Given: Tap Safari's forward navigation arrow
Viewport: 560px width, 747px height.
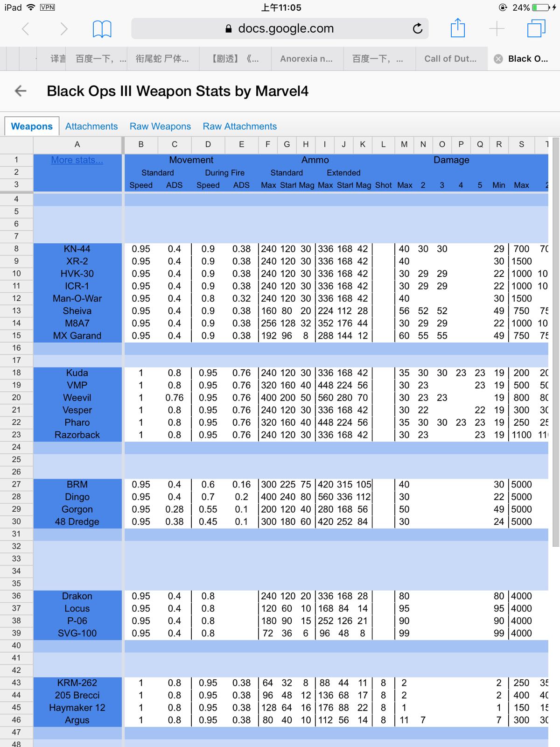Looking at the screenshot, I should click(x=64, y=29).
